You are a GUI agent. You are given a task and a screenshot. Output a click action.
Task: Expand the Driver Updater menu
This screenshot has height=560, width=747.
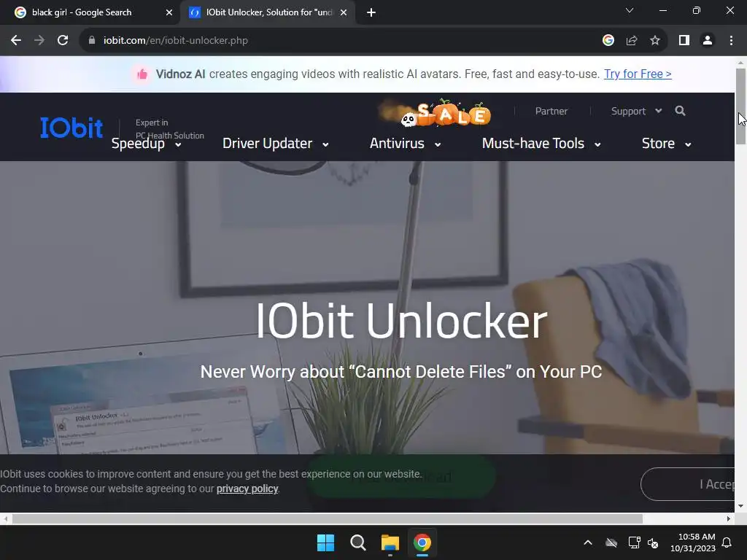pyautogui.click(x=275, y=144)
